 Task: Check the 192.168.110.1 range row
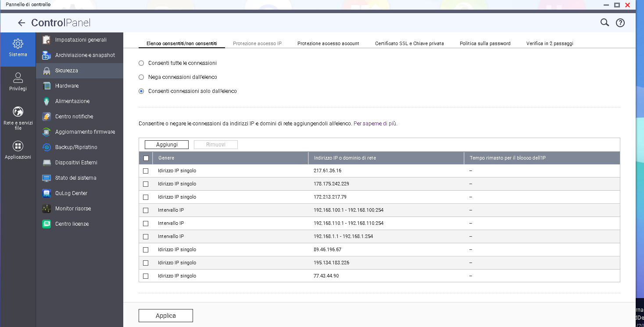coord(146,224)
